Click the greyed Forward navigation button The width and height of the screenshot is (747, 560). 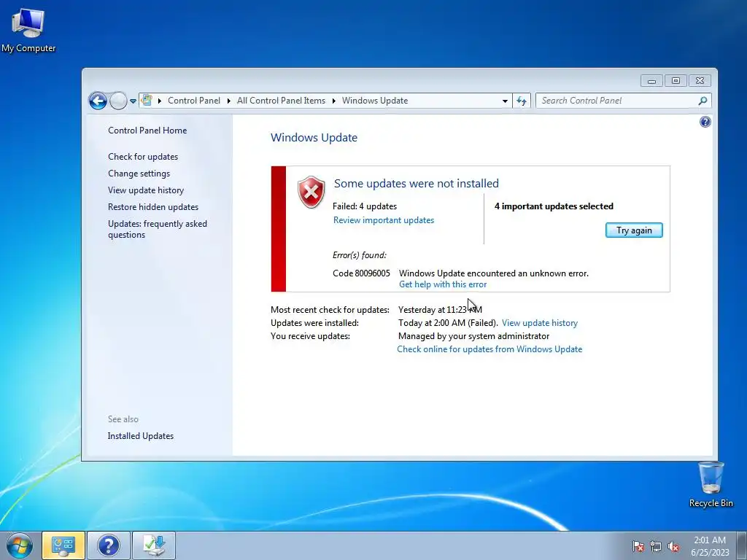coord(118,101)
